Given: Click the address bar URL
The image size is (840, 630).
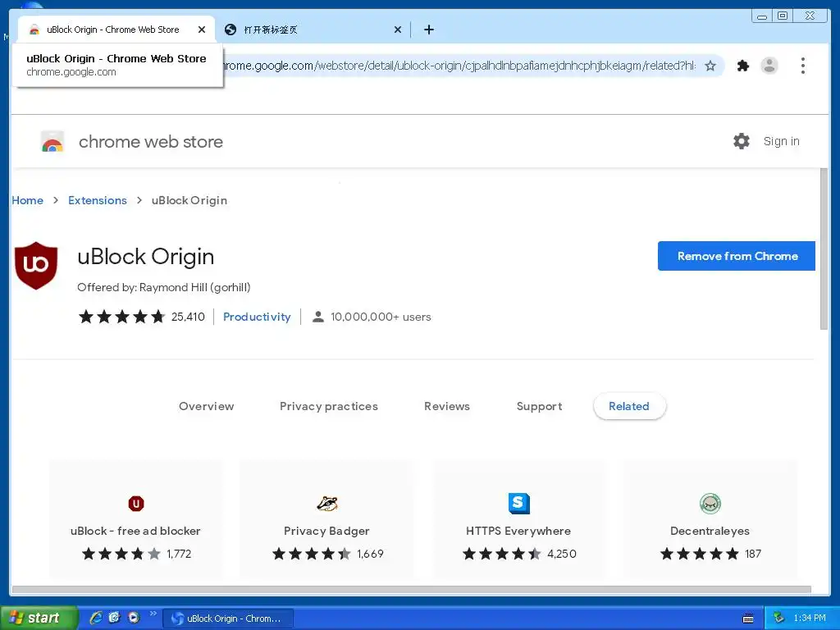Looking at the screenshot, I should [459, 66].
